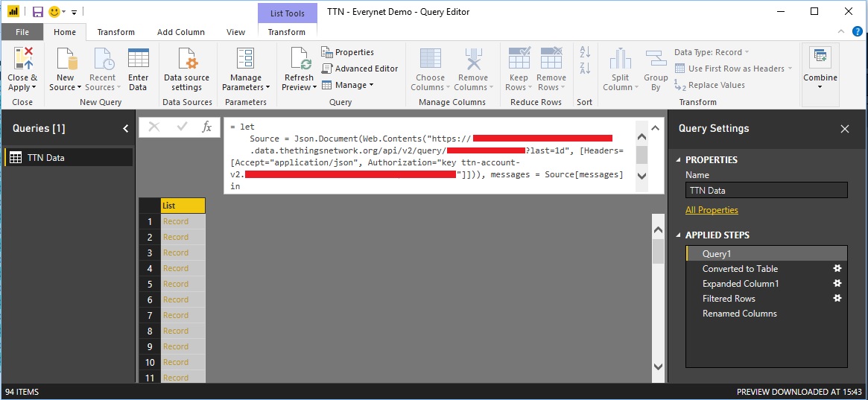Open the Quick Access Toolbar customize dropdown

(x=75, y=12)
